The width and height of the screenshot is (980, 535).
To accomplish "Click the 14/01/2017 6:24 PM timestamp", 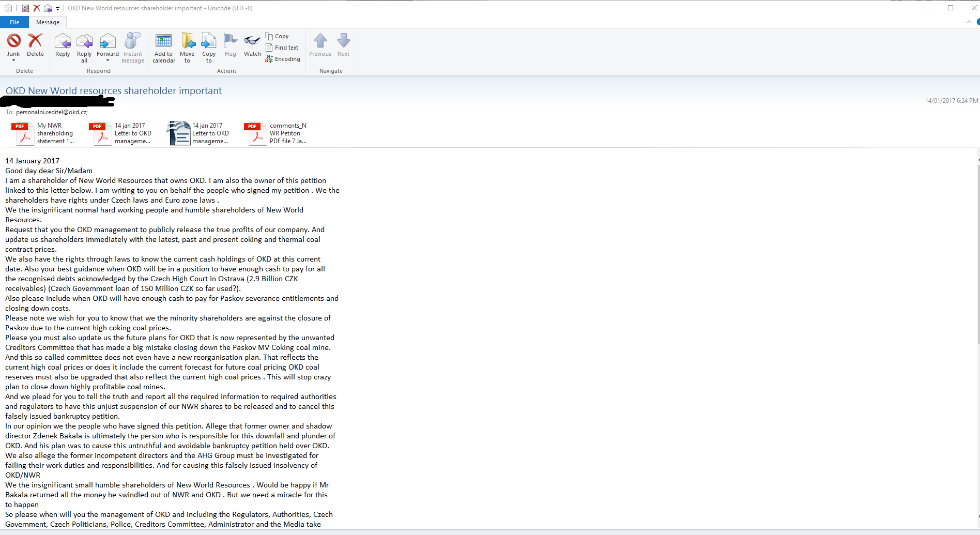I will (x=952, y=101).
